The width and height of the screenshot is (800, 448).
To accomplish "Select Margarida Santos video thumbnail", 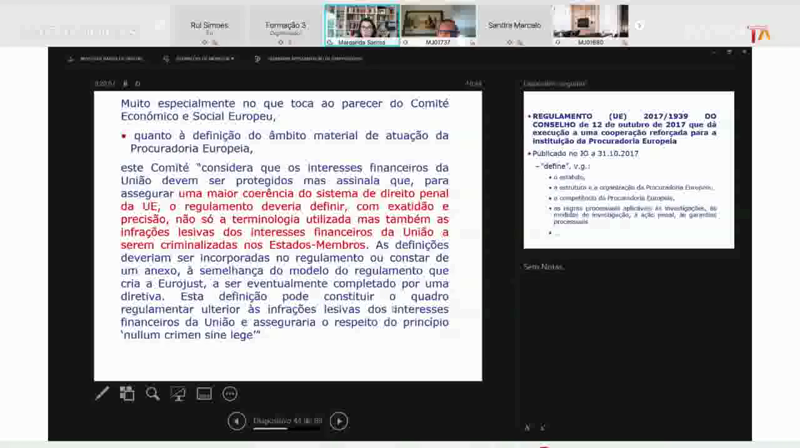I will 362,22.
